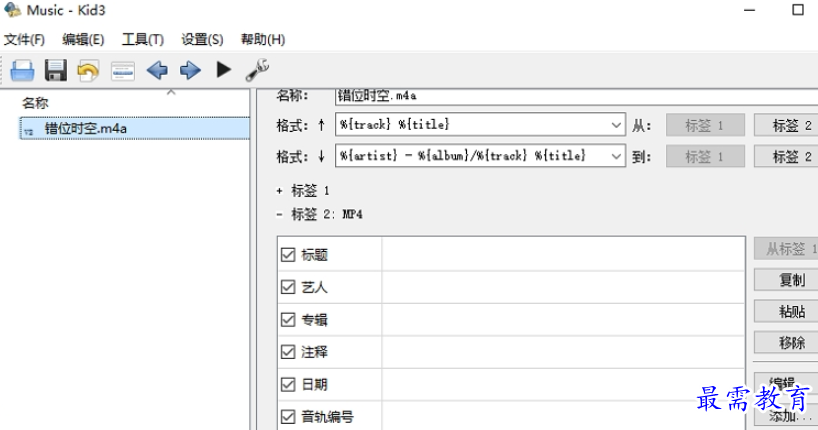
Task: Open the %{artist} - %{album} format dropdown
Action: (616, 156)
